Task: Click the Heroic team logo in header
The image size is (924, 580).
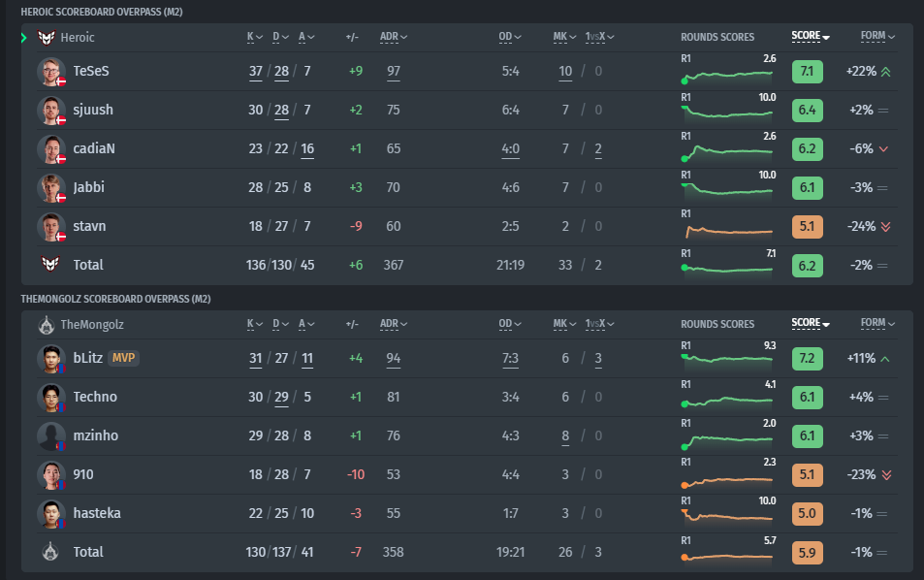Action: pos(47,37)
